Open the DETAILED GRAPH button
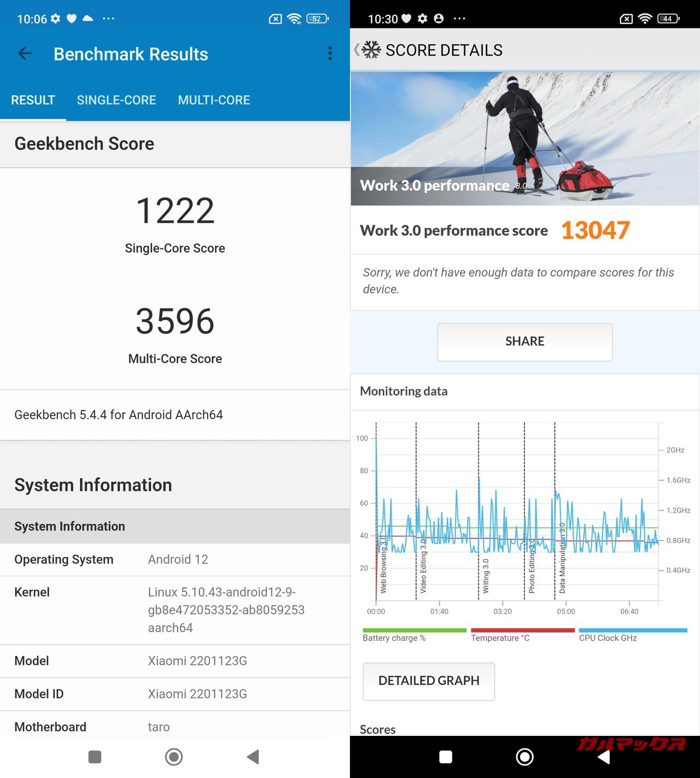 (429, 681)
